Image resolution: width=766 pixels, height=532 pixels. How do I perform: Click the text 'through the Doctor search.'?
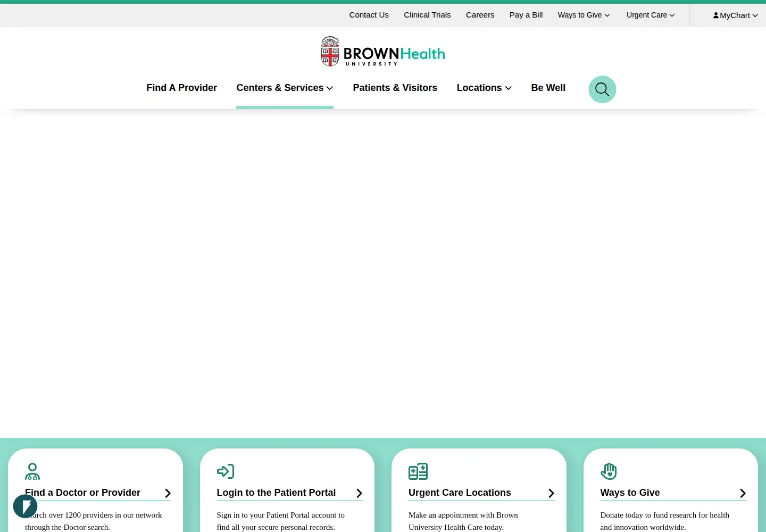[68, 527]
